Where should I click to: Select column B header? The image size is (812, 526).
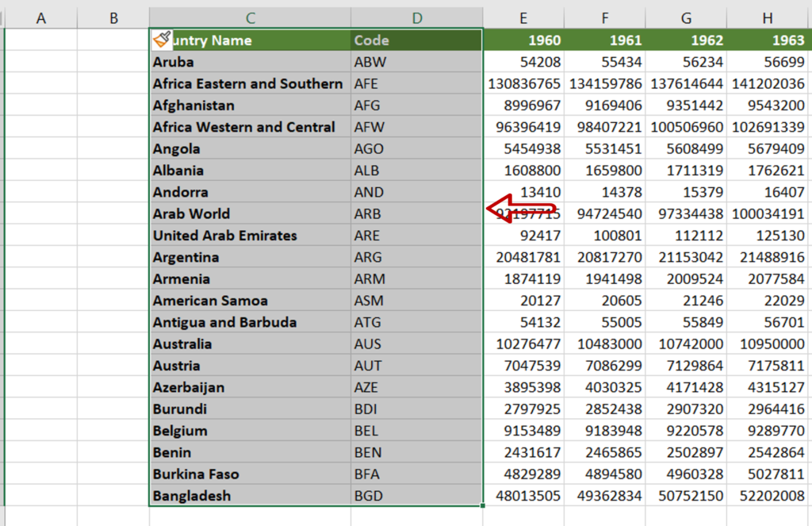[113, 18]
